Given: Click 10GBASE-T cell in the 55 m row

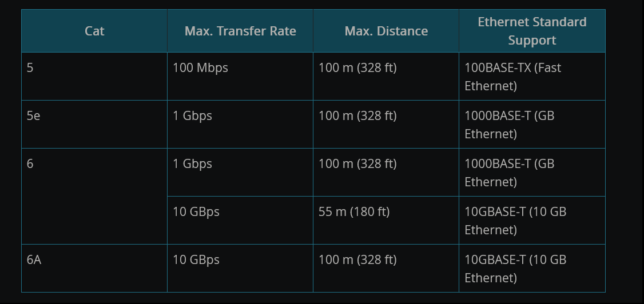Looking at the screenshot, I should coord(532,221).
